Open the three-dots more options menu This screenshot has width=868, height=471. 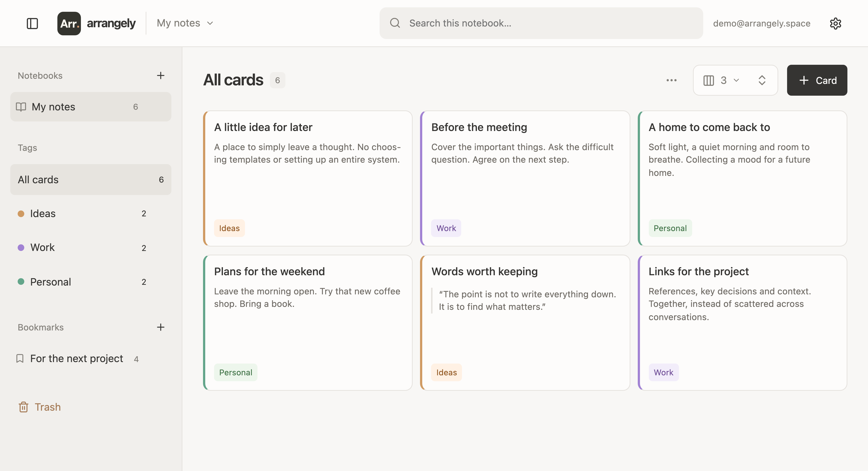point(672,80)
